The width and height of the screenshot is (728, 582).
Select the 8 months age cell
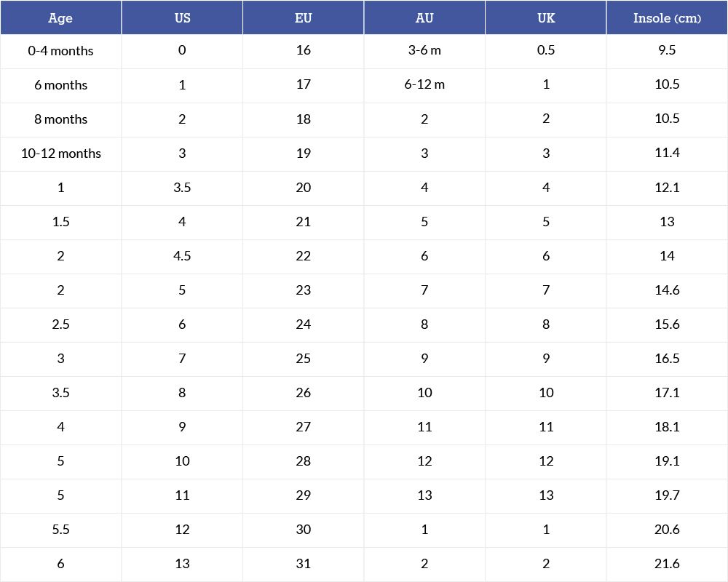click(x=61, y=119)
